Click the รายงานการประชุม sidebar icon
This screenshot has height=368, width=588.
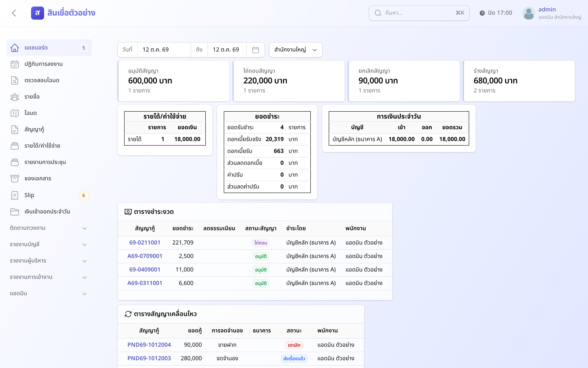[x=14, y=162]
